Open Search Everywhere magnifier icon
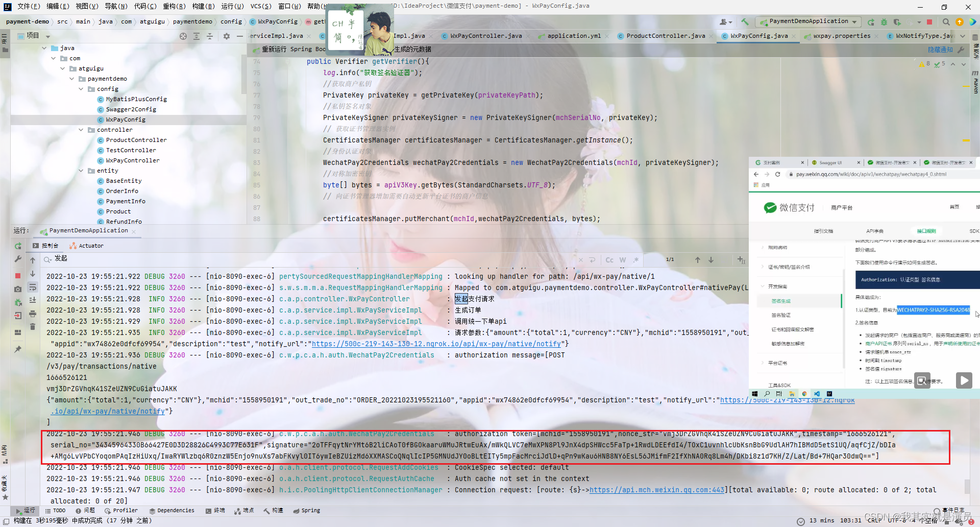Image resolution: width=980 pixels, height=527 pixels. pyautogui.click(x=946, y=22)
